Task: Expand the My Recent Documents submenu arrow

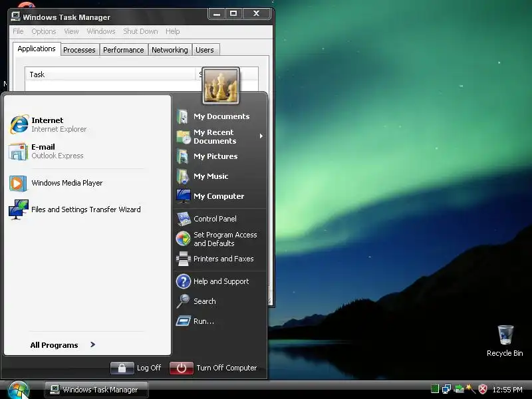Action: 261,136
